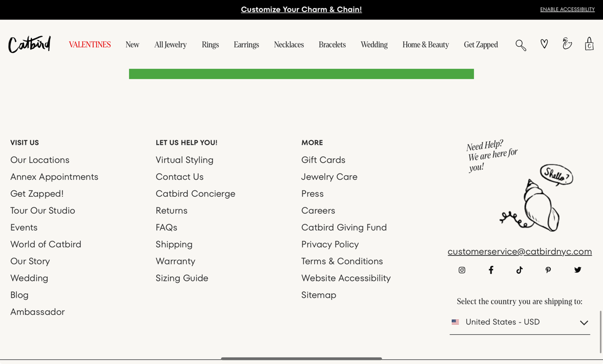Open the Wedding nav menu
603x364 pixels.
tap(374, 45)
